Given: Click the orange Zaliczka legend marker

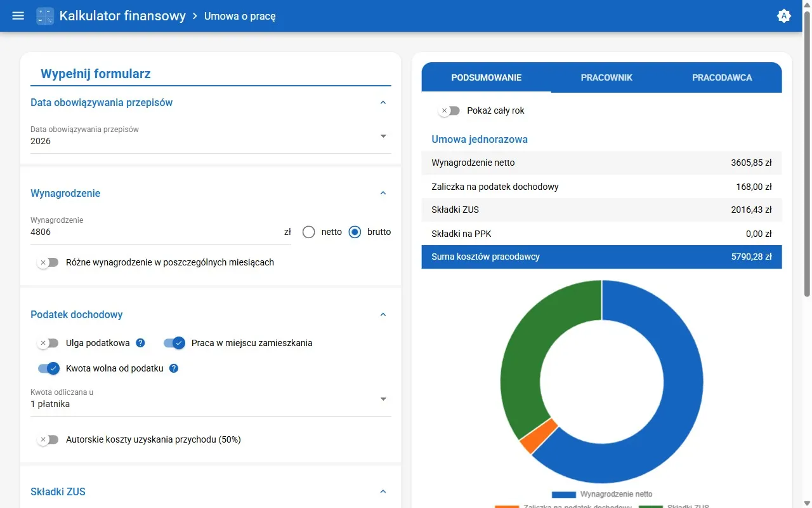Looking at the screenshot, I should coord(506,506).
